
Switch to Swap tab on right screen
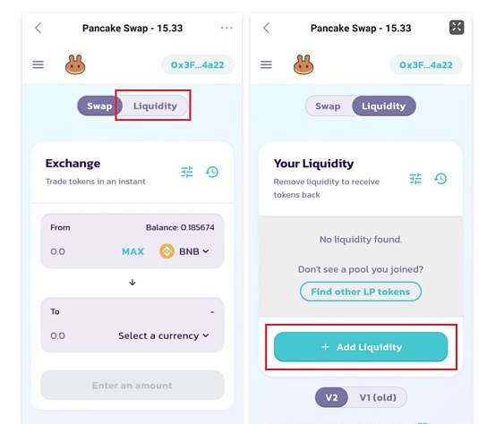coord(328,106)
